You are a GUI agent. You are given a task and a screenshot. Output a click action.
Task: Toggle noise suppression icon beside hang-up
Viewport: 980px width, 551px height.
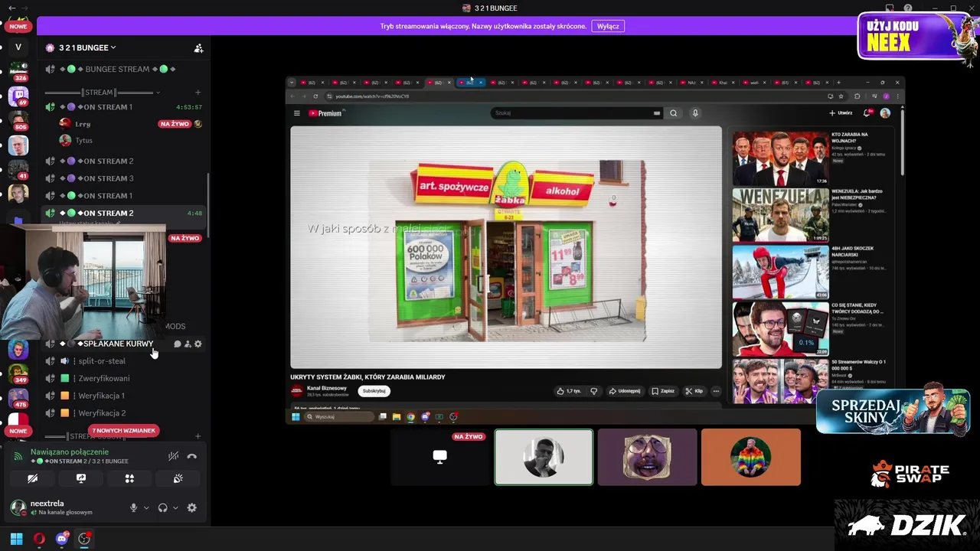(x=174, y=456)
